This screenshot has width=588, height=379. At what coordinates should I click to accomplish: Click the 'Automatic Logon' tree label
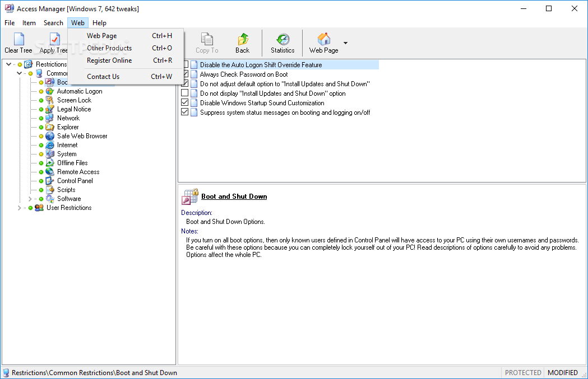click(x=80, y=91)
